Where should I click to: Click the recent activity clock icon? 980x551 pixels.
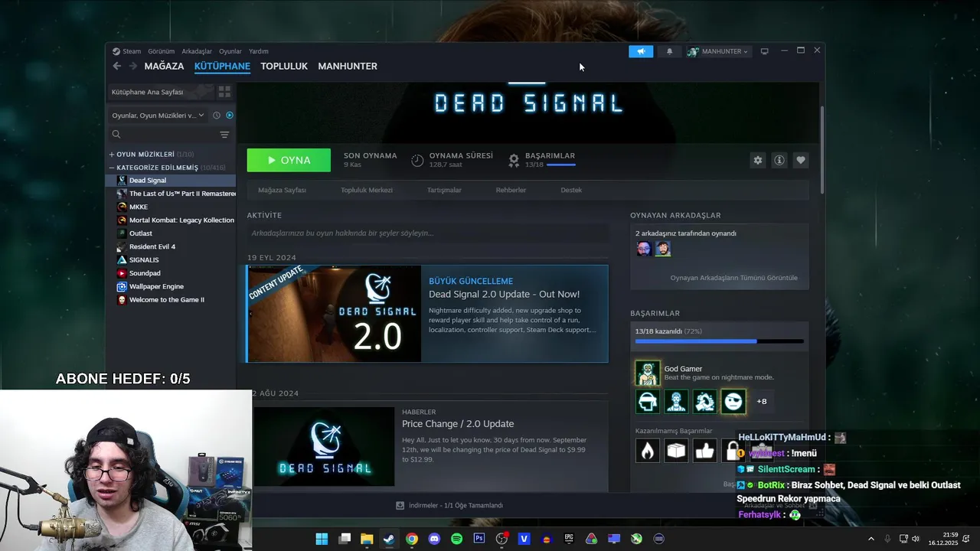coord(217,116)
